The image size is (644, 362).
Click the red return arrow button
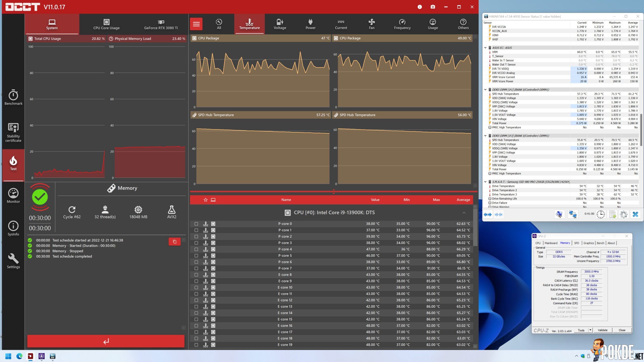106,341
